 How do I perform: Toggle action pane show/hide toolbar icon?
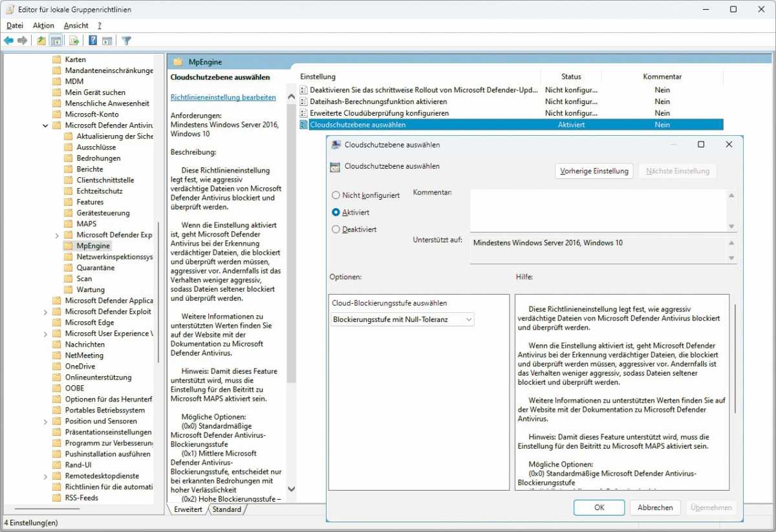point(107,41)
